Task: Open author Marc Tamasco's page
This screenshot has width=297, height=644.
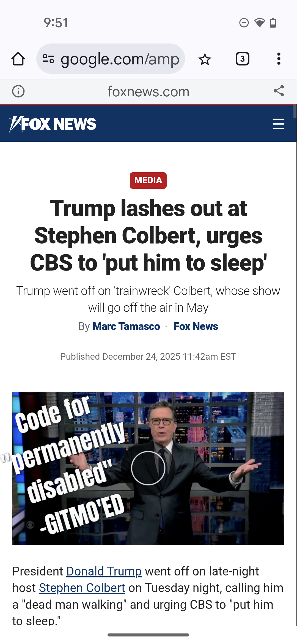Action: [x=126, y=326]
